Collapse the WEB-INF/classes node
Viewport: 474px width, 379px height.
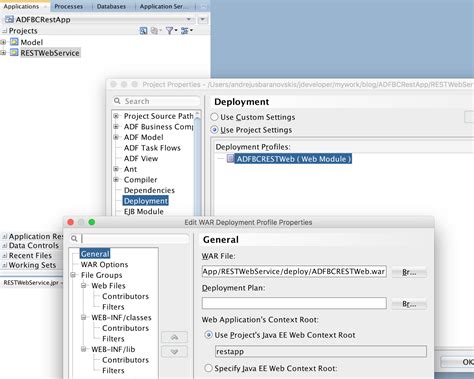pyautogui.click(x=84, y=317)
